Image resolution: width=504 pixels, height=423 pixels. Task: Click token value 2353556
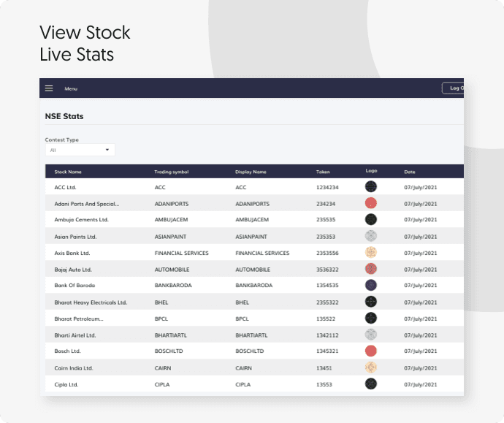click(x=327, y=254)
